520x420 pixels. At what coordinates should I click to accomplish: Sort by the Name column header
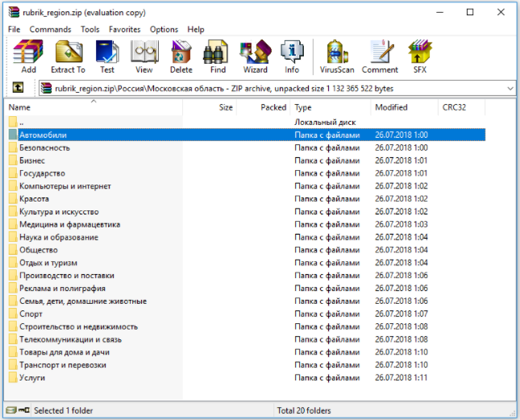point(19,107)
